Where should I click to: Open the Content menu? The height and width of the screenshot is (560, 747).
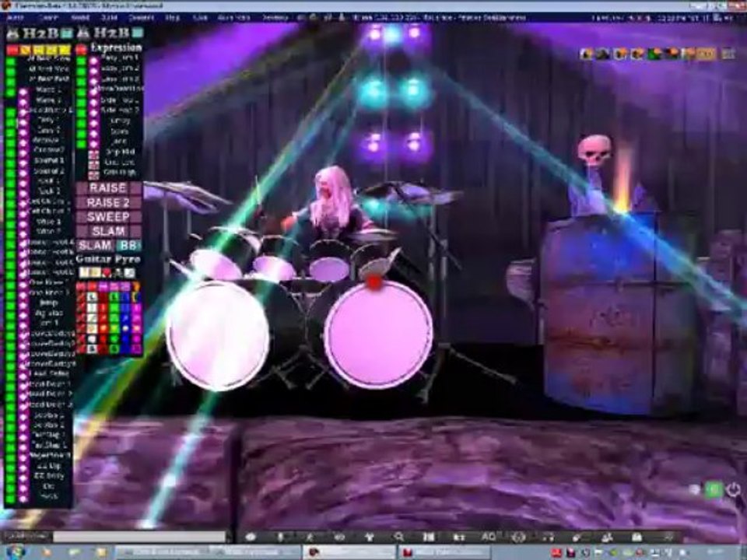click(x=141, y=18)
